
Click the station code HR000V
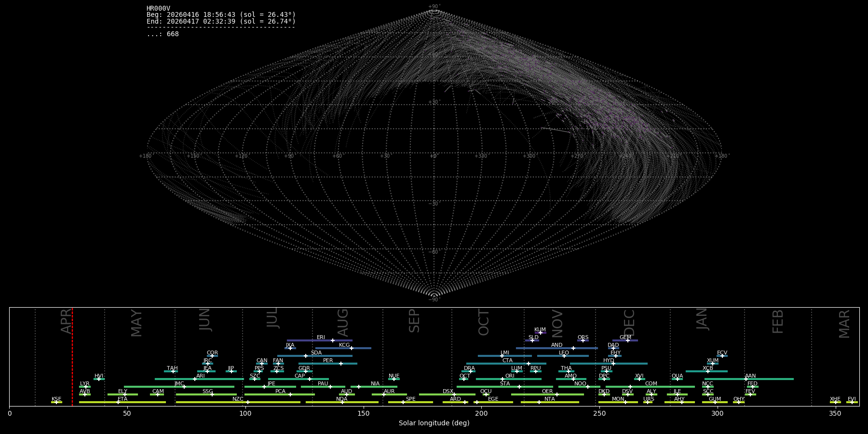158,9
